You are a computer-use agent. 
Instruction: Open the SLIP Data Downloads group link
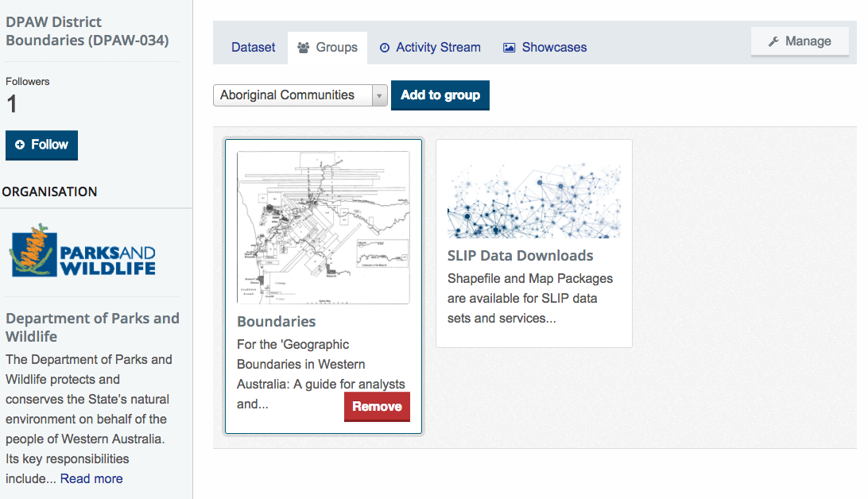[x=520, y=256]
